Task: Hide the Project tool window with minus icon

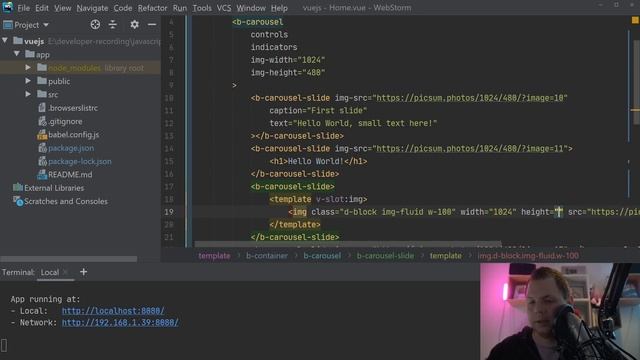Action: (152, 25)
